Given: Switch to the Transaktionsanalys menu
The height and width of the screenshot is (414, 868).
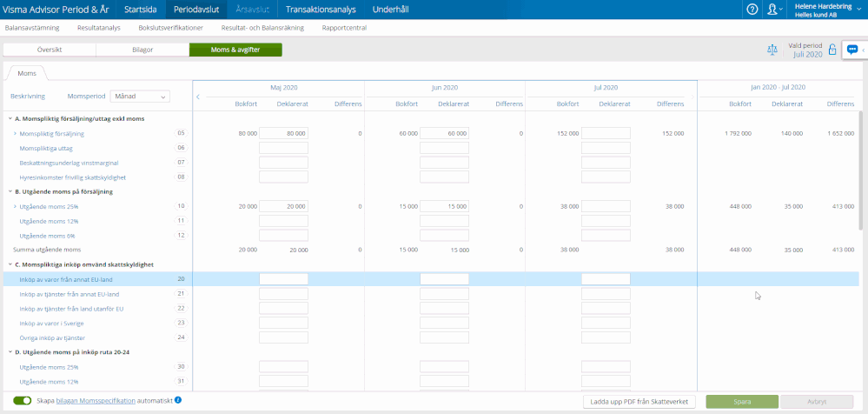Looking at the screenshot, I should [321, 10].
